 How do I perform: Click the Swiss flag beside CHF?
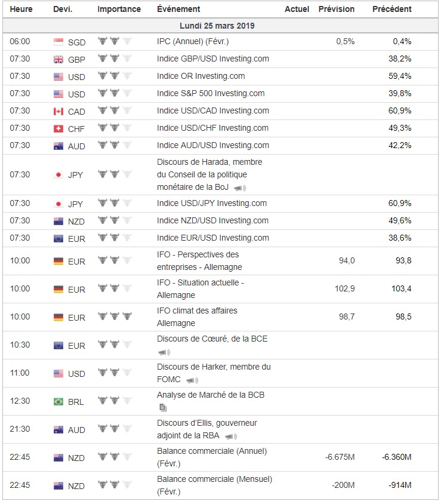(x=58, y=128)
